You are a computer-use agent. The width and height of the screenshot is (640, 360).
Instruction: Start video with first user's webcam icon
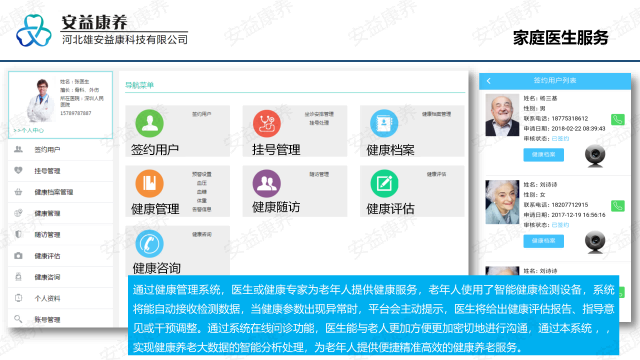click(x=595, y=156)
